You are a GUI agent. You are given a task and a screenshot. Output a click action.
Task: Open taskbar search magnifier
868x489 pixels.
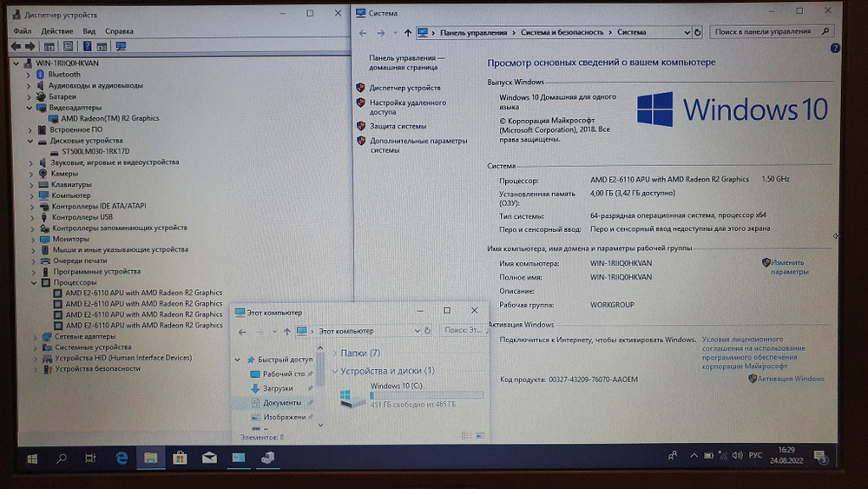[62, 458]
